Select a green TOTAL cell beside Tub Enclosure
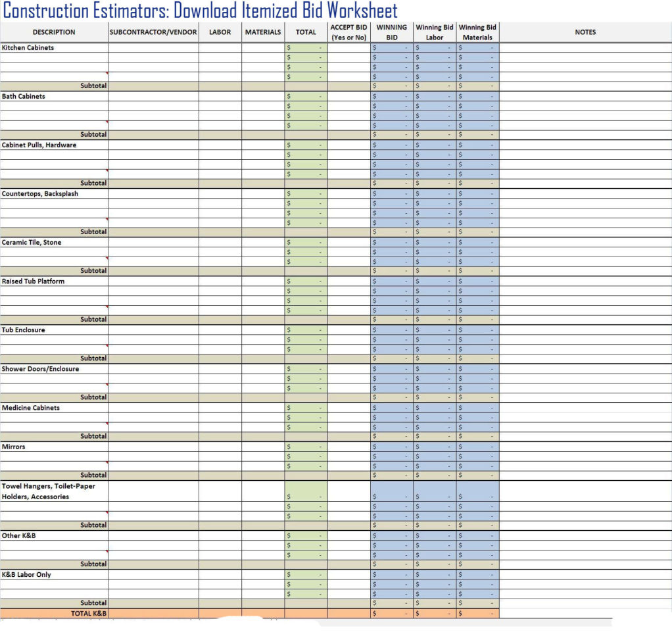Image resolution: width=672 pixels, height=638 pixels. coord(306,330)
